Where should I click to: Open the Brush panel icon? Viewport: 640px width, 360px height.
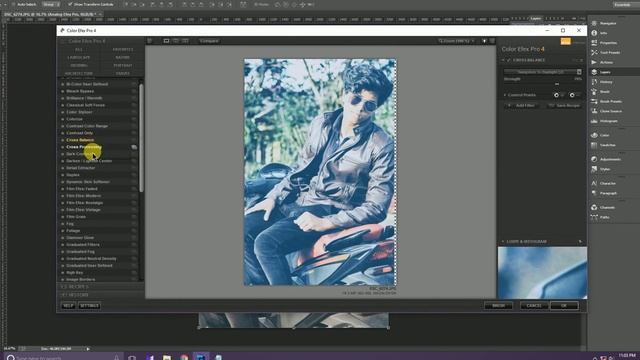pyautogui.click(x=594, y=92)
